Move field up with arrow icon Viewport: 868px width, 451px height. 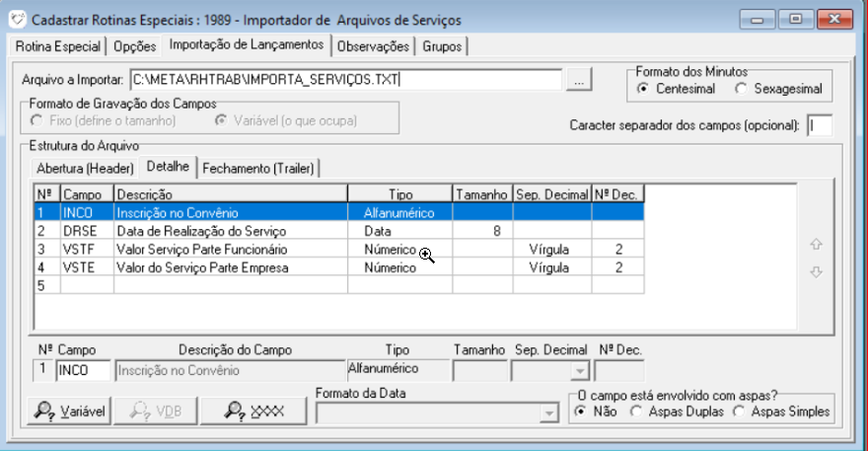coord(816,244)
